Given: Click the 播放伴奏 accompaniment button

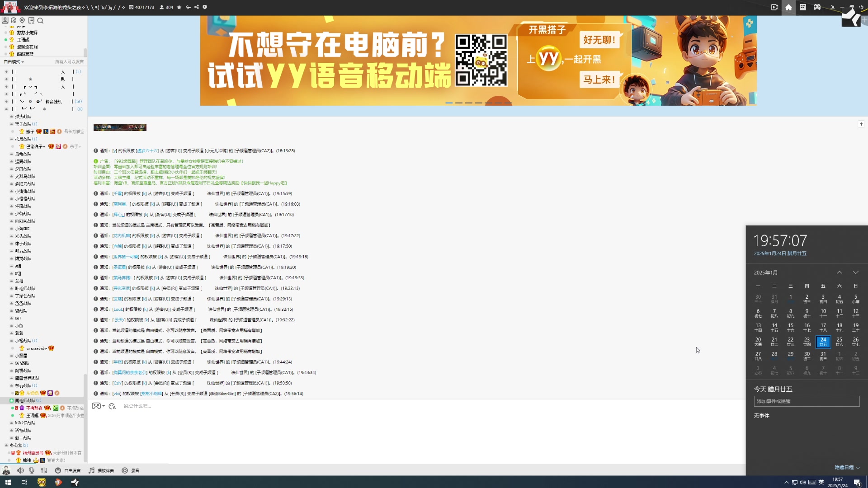Looking at the screenshot, I should click(x=101, y=470).
